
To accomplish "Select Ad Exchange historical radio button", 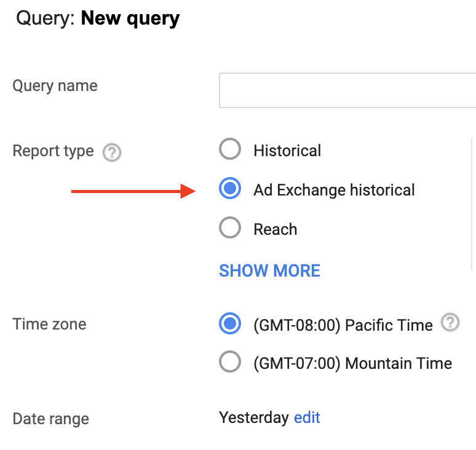I will pyautogui.click(x=230, y=188).
